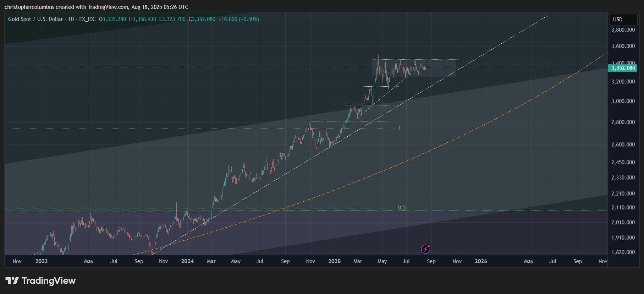Click the TradingView logo icon
Image resolution: width=644 pixels, height=294 pixels.
point(12,281)
